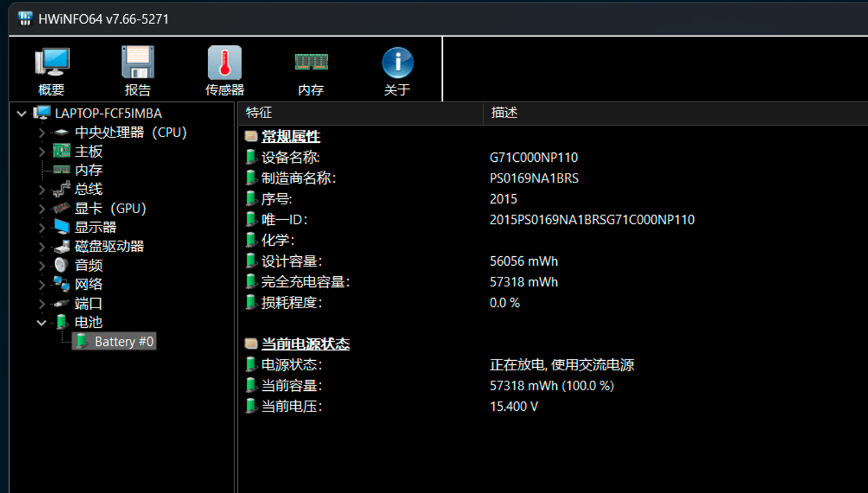Expand the 显卡 (GPU) tree branch

click(x=42, y=208)
